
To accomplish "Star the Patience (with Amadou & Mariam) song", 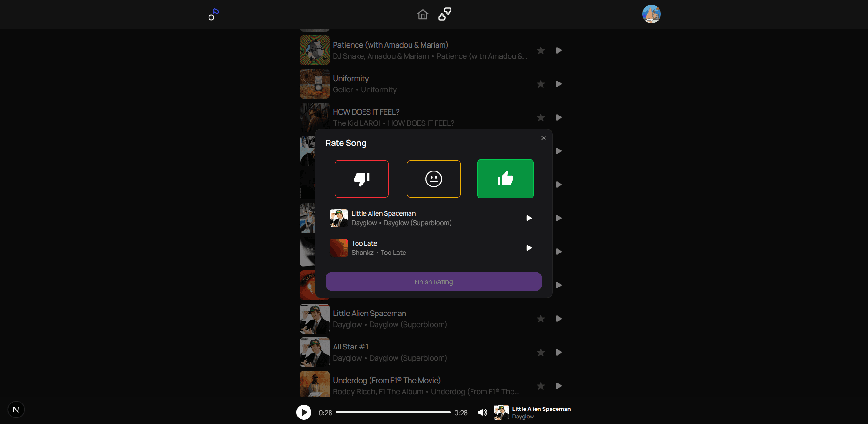I will [x=541, y=50].
